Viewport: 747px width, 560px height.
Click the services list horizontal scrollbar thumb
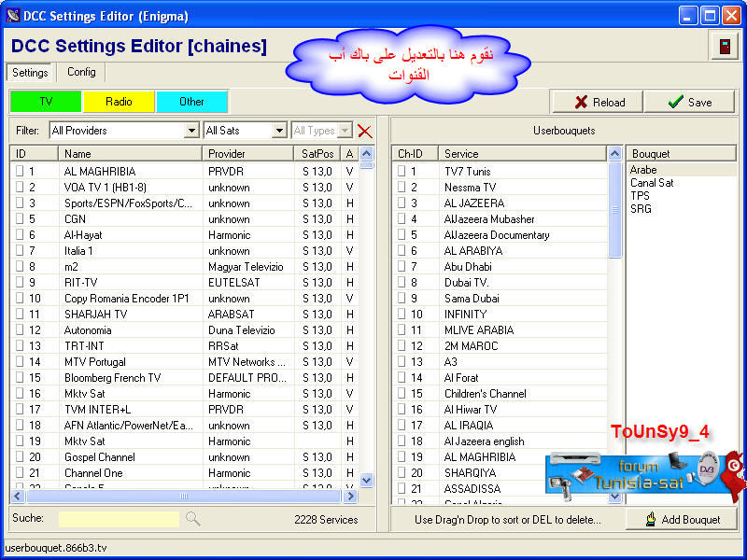(x=184, y=497)
